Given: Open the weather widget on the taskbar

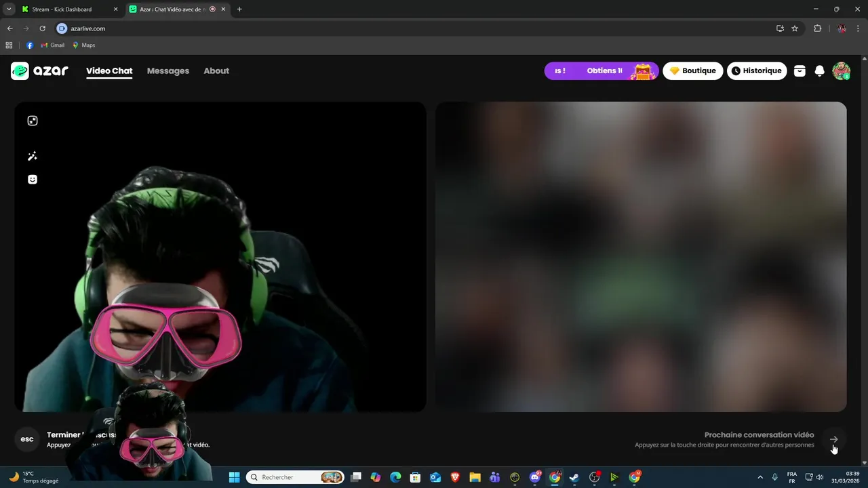Looking at the screenshot, I should (34, 477).
